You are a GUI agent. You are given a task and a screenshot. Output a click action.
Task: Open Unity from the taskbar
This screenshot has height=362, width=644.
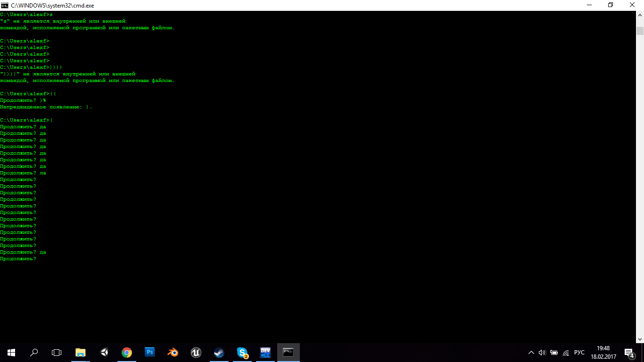coord(104,352)
